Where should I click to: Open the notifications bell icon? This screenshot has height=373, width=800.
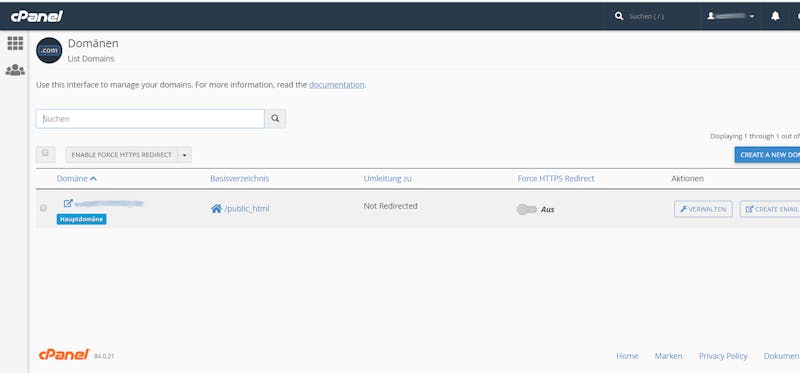click(775, 16)
